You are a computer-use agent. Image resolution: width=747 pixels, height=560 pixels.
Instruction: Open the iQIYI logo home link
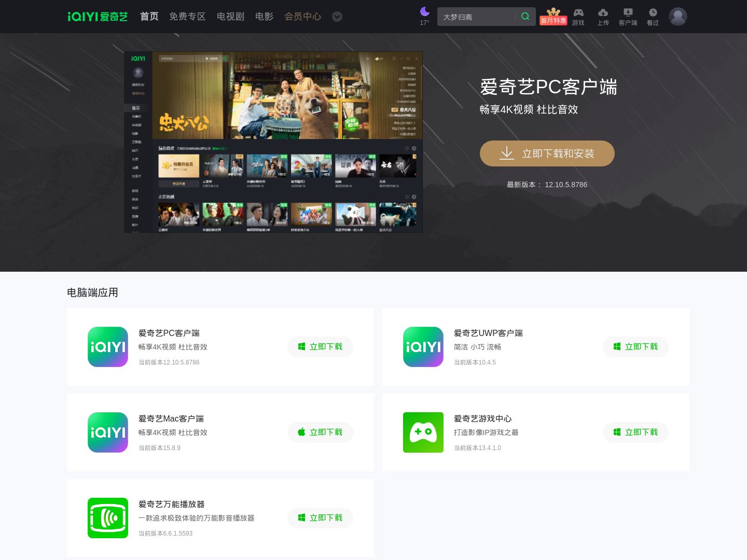coord(98,17)
